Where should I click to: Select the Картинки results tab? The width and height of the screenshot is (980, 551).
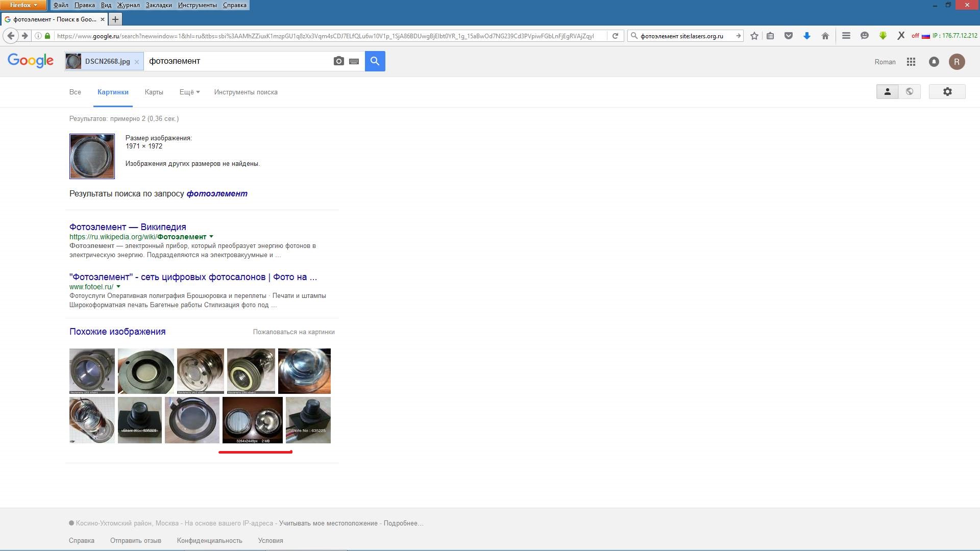pyautogui.click(x=113, y=92)
